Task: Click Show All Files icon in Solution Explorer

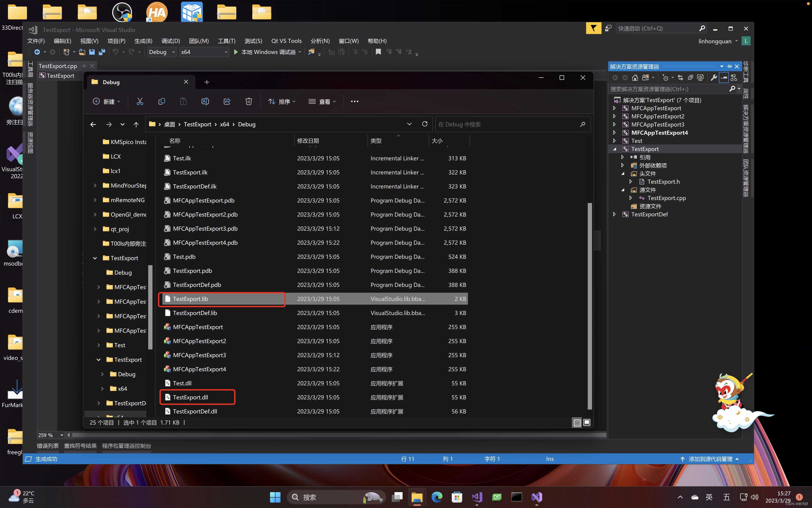Action: 700,78
